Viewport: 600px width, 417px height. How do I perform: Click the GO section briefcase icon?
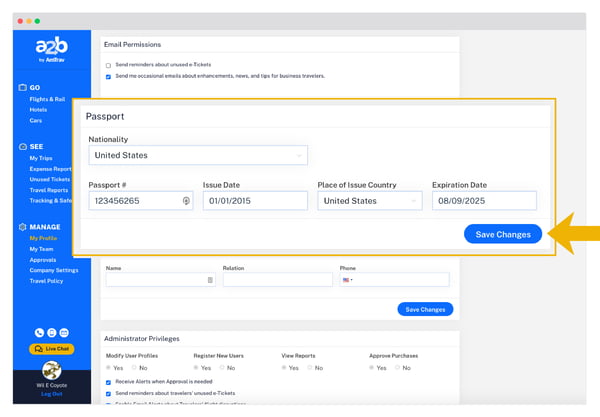22,88
